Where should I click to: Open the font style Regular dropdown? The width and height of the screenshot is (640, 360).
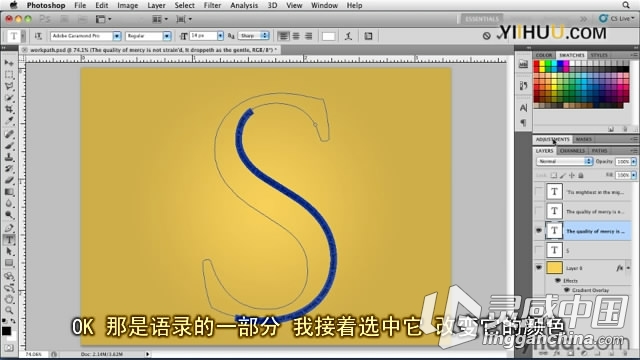(x=167, y=36)
